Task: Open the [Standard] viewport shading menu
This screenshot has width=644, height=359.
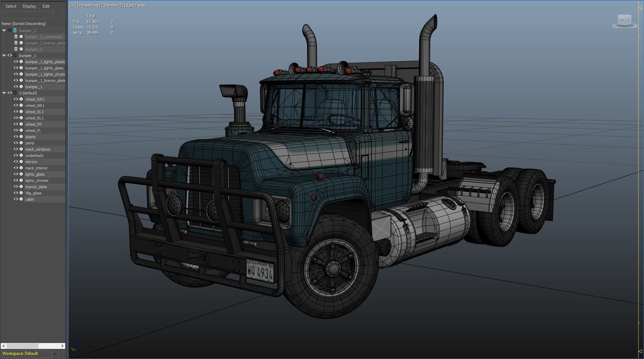Action: (x=111, y=5)
